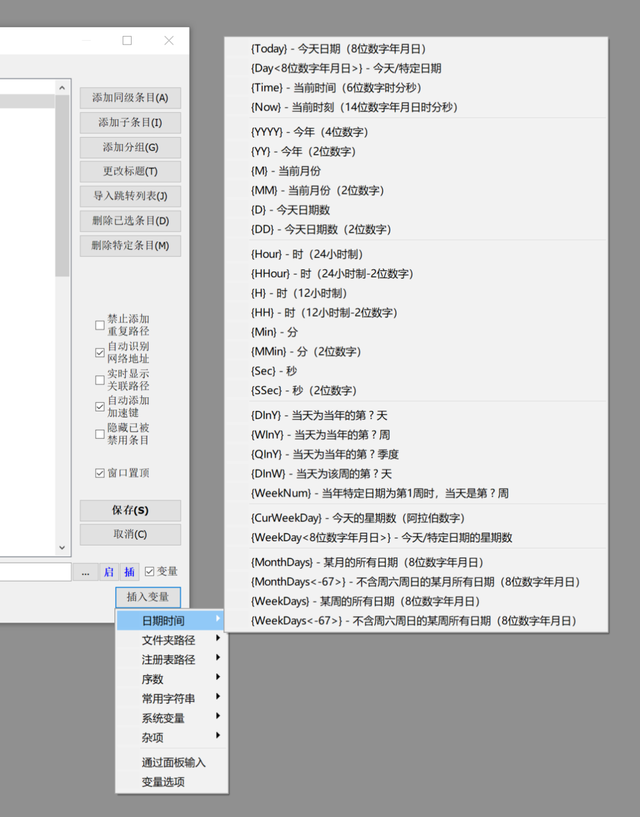Open the 文件夹路径 submenu
640x817 pixels.
click(170, 640)
